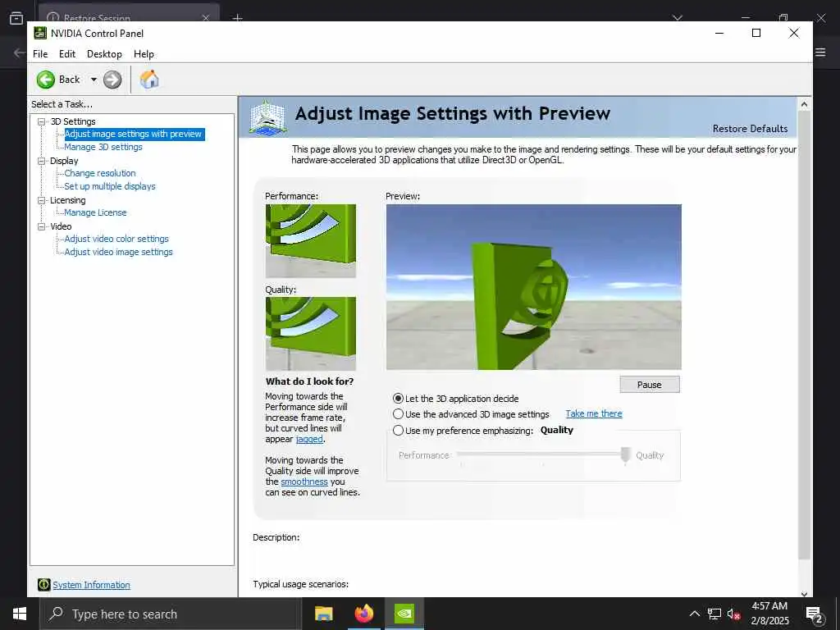Open Change resolution page
840x630 pixels.
(100, 173)
